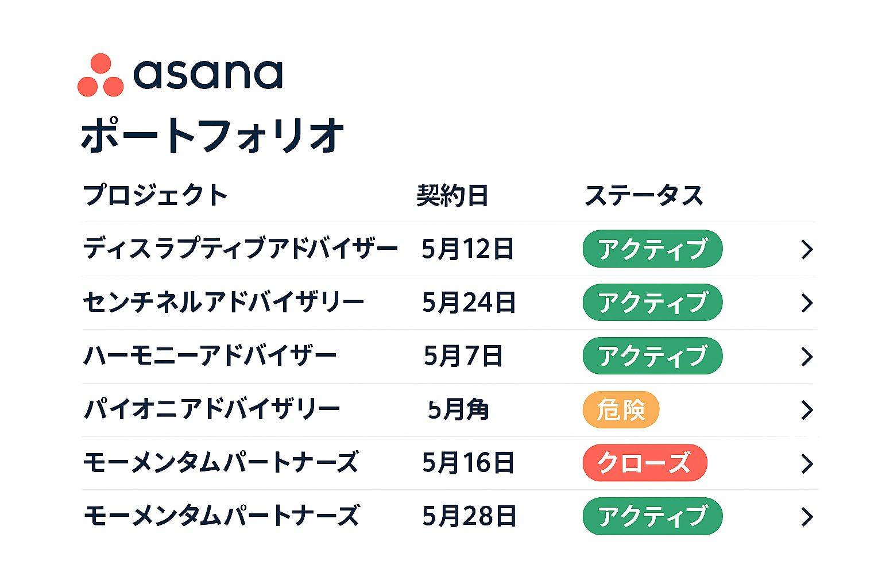Click the arrow on the 5月28日 row
Image resolution: width=882 pixels, height=588 pixels.
[807, 517]
